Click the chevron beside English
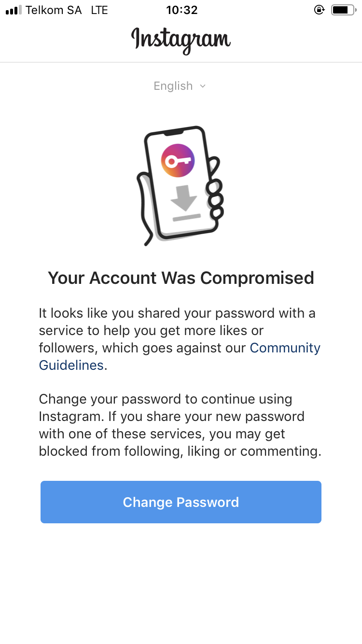The height and width of the screenshot is (644, 362). pos(203,86)
